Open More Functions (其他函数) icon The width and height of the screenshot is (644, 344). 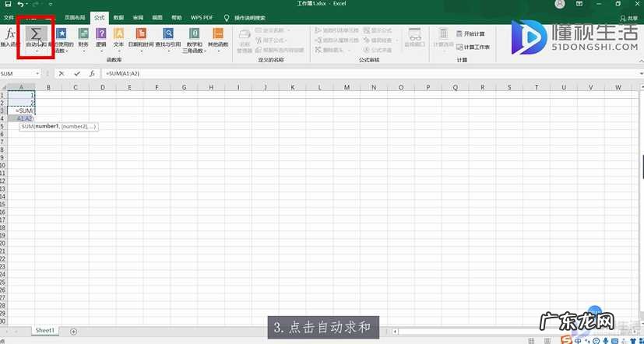[218, 33]
